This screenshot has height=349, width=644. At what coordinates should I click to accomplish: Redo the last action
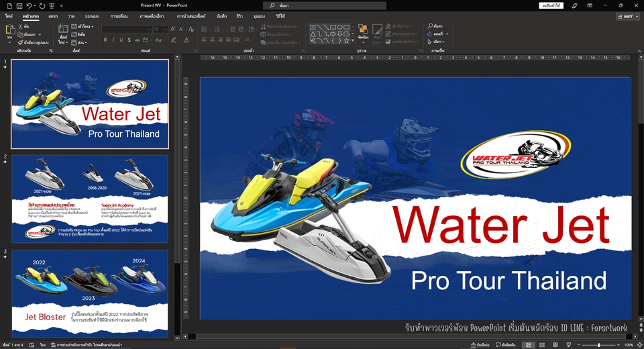click(42, 6)
